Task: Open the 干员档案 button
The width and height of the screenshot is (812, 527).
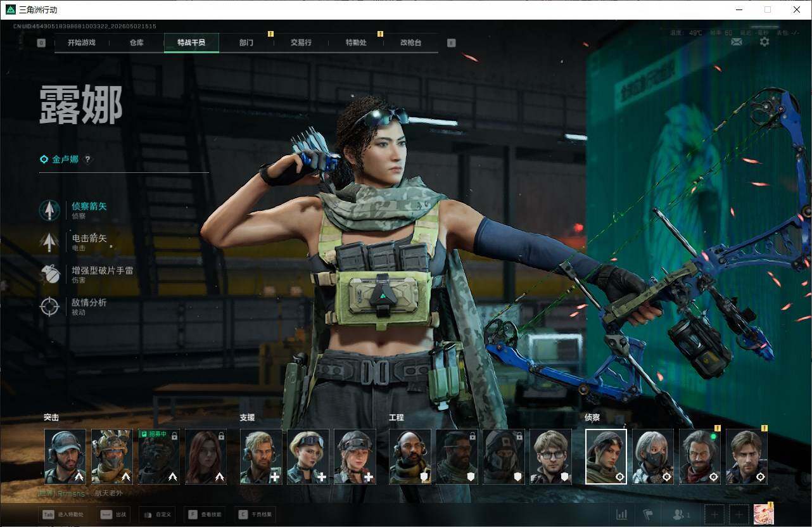Action: point(255,514)
